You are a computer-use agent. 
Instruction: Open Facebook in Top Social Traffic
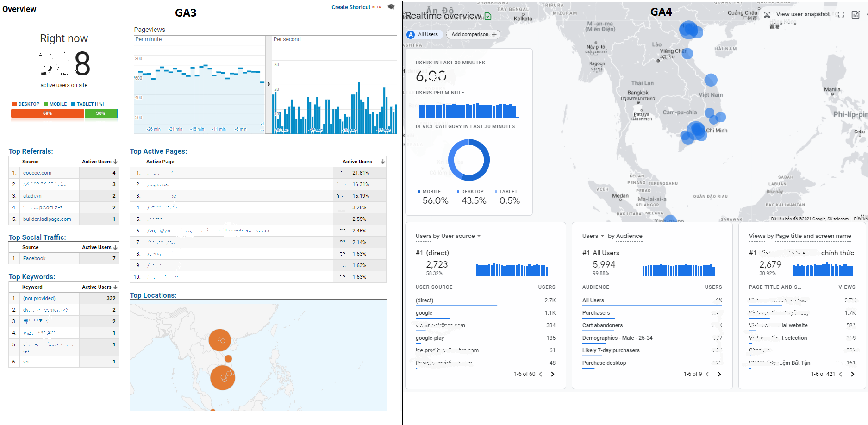pos(34,258)
